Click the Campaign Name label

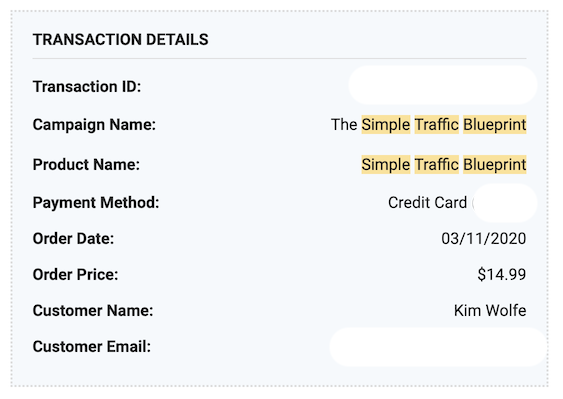pos(94,125)
